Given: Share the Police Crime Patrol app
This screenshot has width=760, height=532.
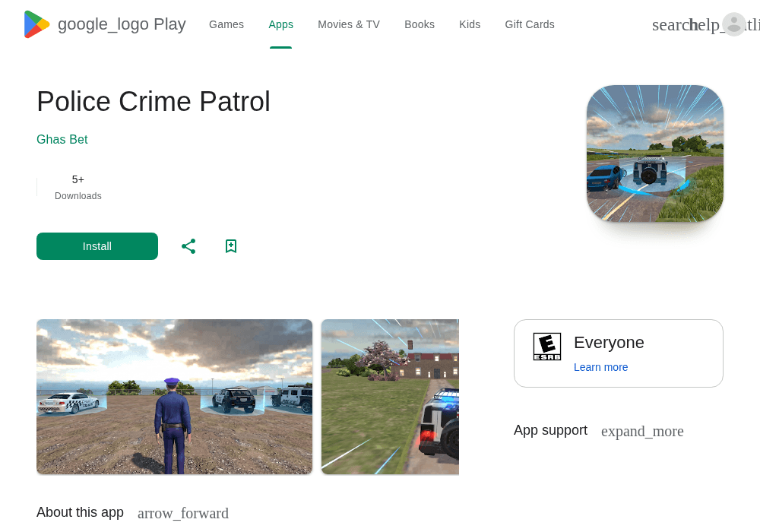Looking at the screenshot, I should click(188, 246).
